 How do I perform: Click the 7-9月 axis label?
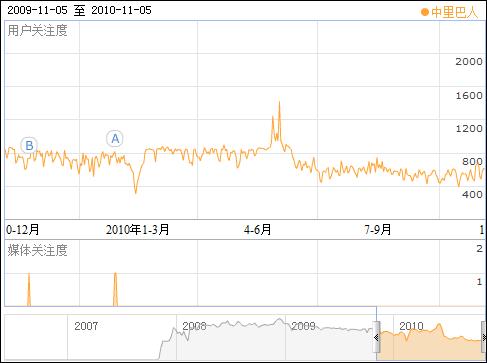377,230
